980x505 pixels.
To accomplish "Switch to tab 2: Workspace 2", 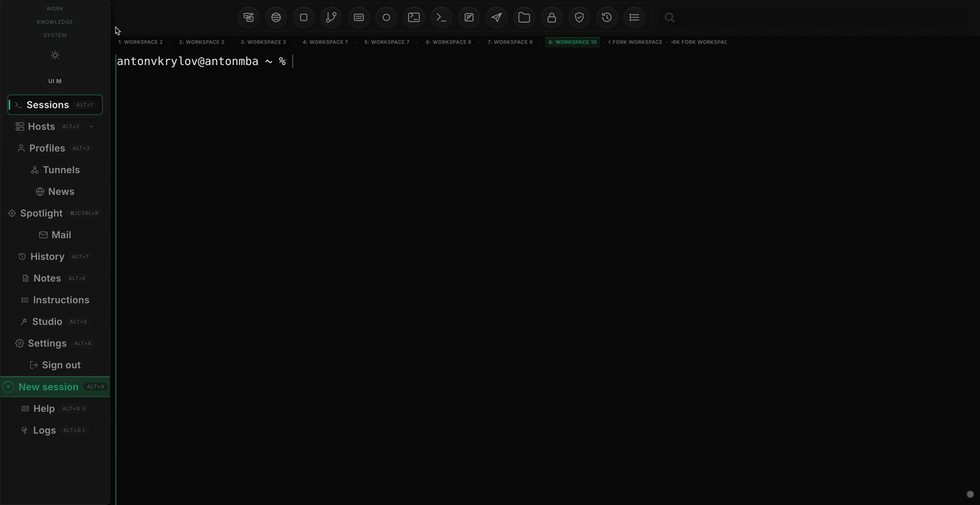I will pos(202,42).
